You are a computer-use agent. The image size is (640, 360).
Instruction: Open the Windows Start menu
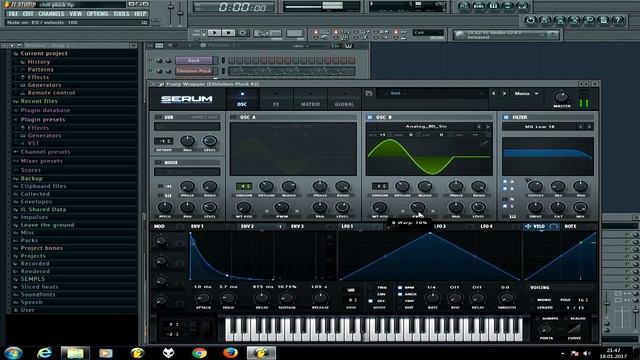click(13, 353)
